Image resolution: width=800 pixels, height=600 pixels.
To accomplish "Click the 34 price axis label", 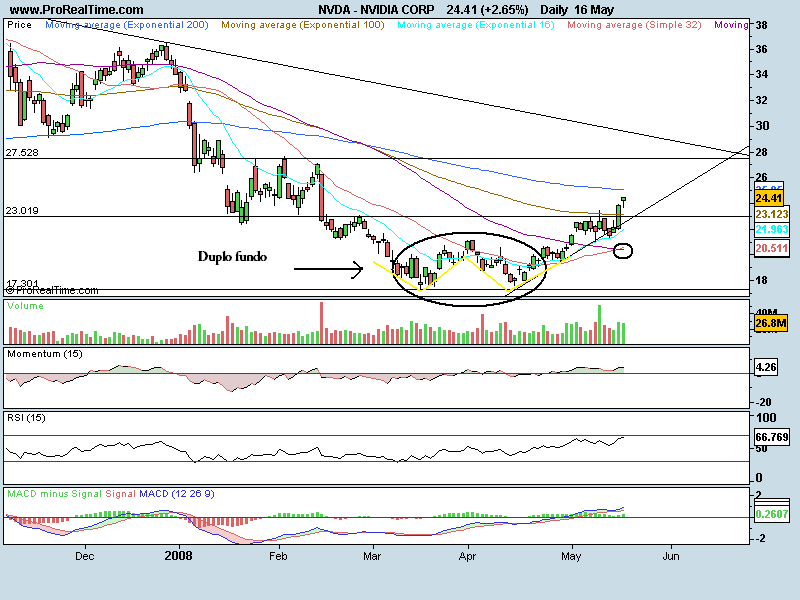I will [762, 74].
